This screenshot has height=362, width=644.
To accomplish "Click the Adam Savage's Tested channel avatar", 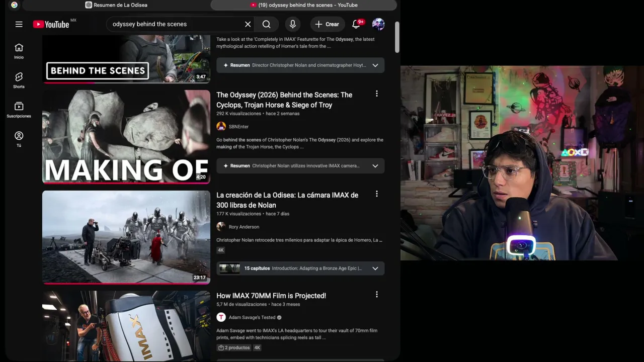I will coord(221,317).
